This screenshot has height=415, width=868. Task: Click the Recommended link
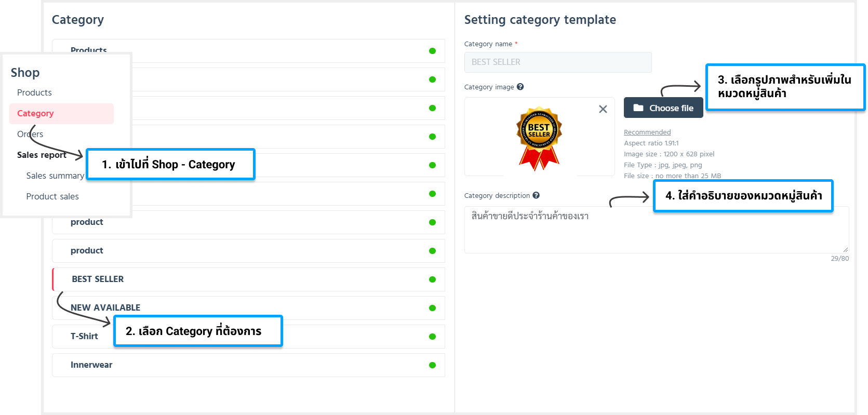(x=647, y=132)
